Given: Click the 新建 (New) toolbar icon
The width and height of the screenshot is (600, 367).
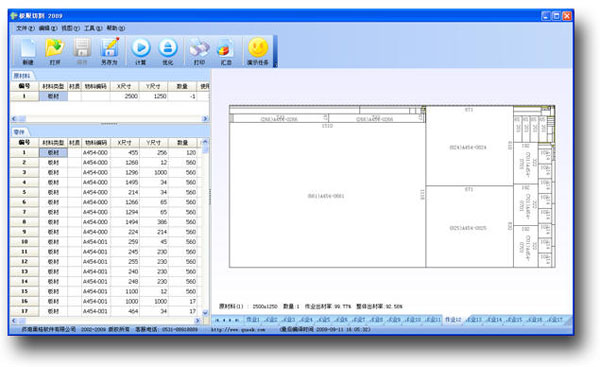Looking at the screenshot, I should 28,51.
